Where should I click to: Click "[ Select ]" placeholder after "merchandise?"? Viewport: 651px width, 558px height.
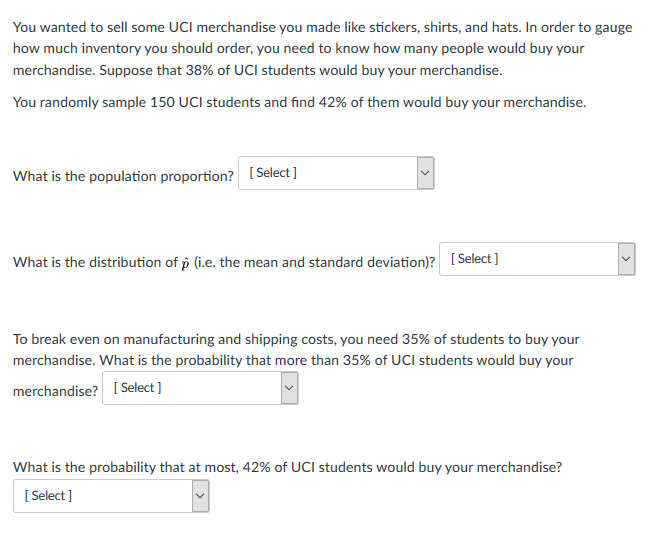pyautogui.click(x=138, y=388)
